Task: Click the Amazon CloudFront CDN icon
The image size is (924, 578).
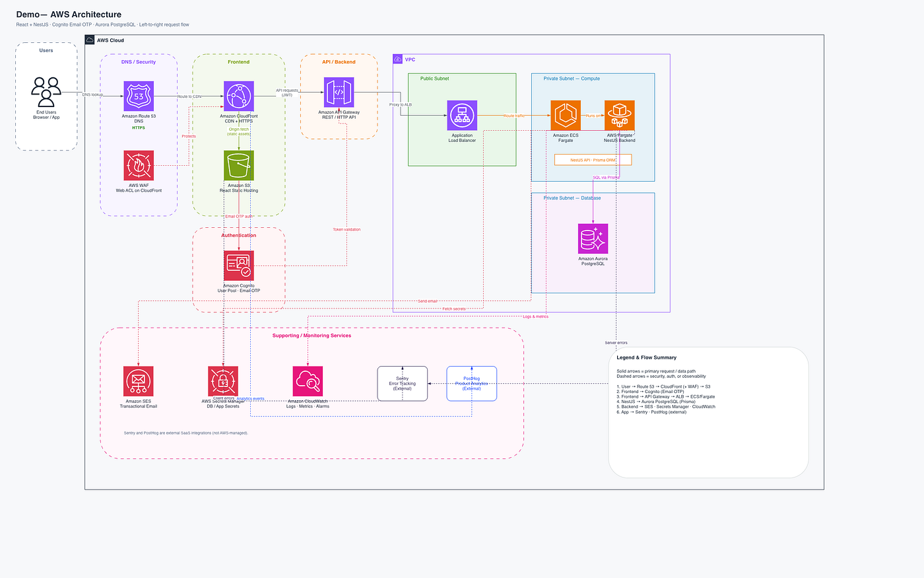Action: (x=239, y=96)
